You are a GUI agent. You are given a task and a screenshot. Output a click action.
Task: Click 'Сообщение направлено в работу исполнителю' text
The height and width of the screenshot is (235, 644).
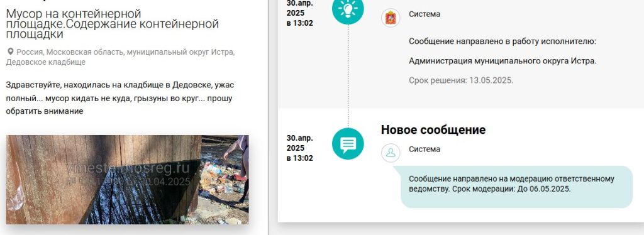click(x=502, y=41)
